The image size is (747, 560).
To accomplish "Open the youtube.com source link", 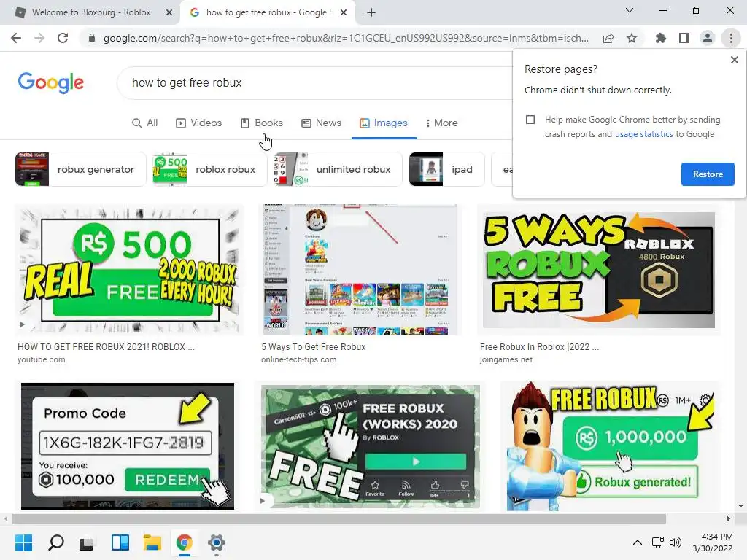I will [42, 359].
